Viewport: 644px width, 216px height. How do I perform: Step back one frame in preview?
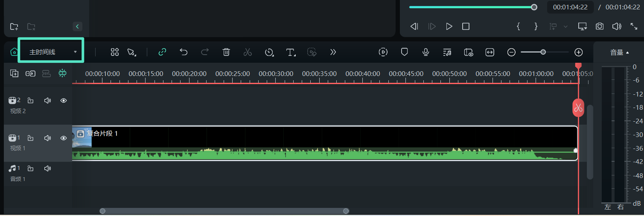coord(414,26)
